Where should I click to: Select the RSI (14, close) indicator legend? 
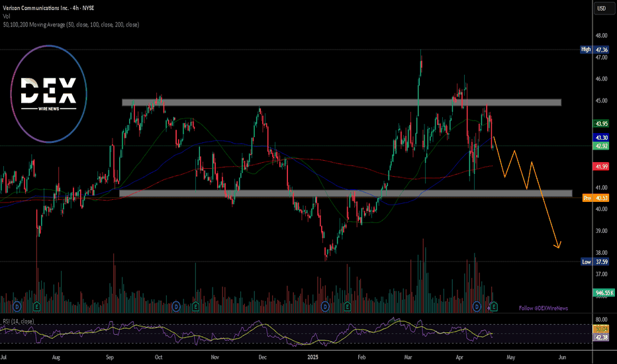18,321
